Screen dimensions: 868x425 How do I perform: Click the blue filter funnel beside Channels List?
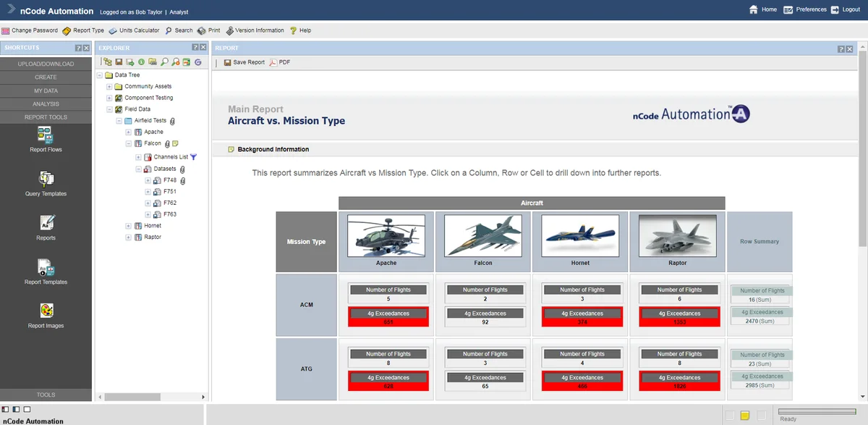click(193, 156)
